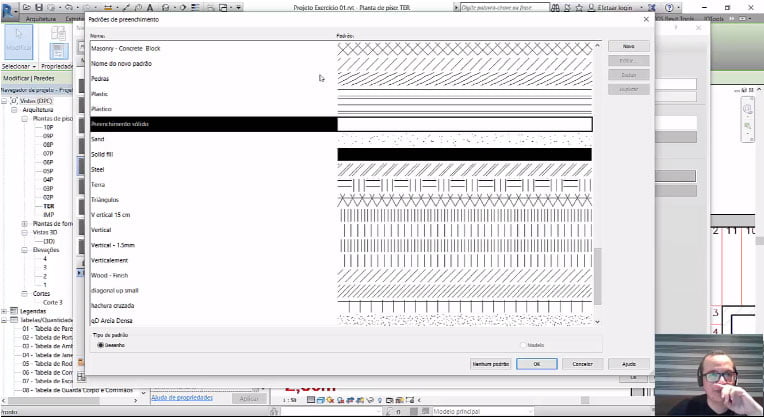Click the pattern list scroll-down arrow
This screenshot has height=417, width=764.
597,322
